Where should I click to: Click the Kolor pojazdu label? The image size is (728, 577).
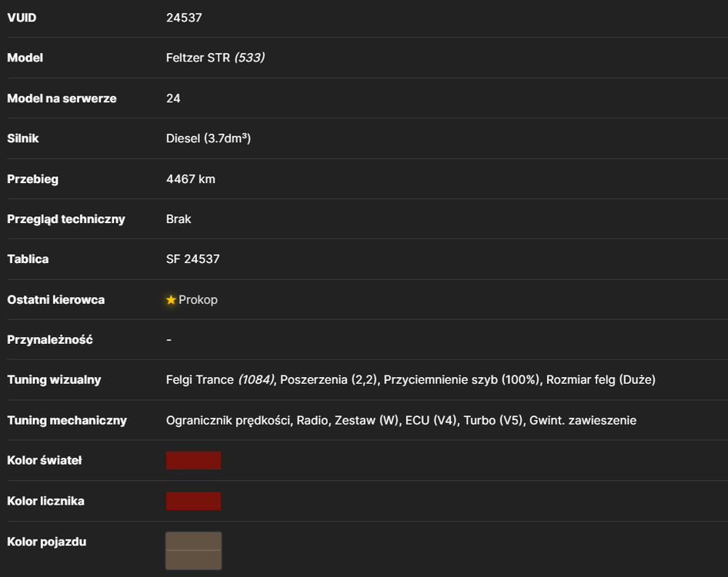click(x=46, y=542)
